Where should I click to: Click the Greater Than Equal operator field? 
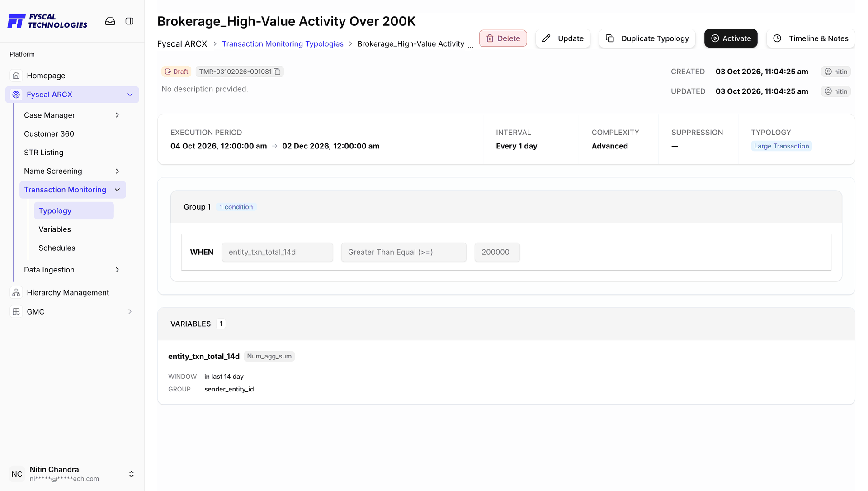coord(404,252)
